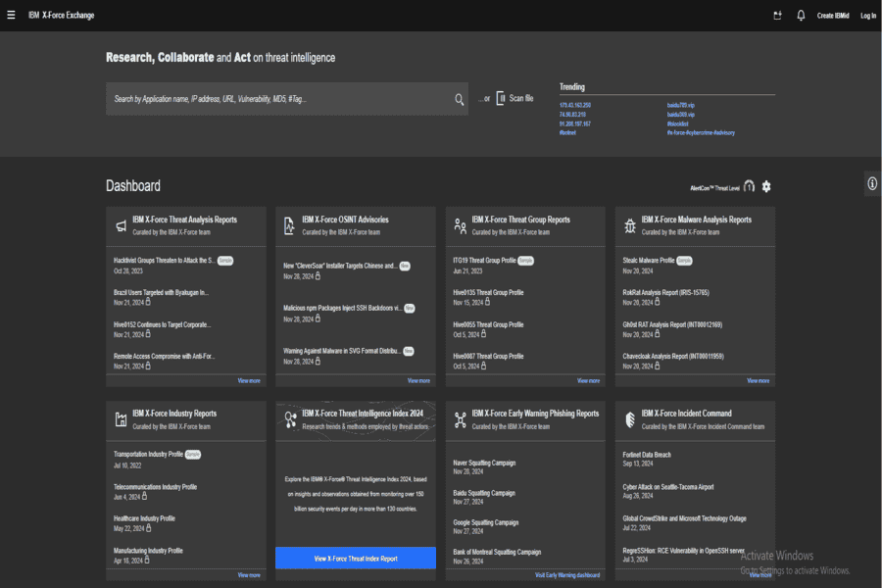This screenshot has height=588, width=882.
Task: Click the Scan file label
Action: pos(521,98)
